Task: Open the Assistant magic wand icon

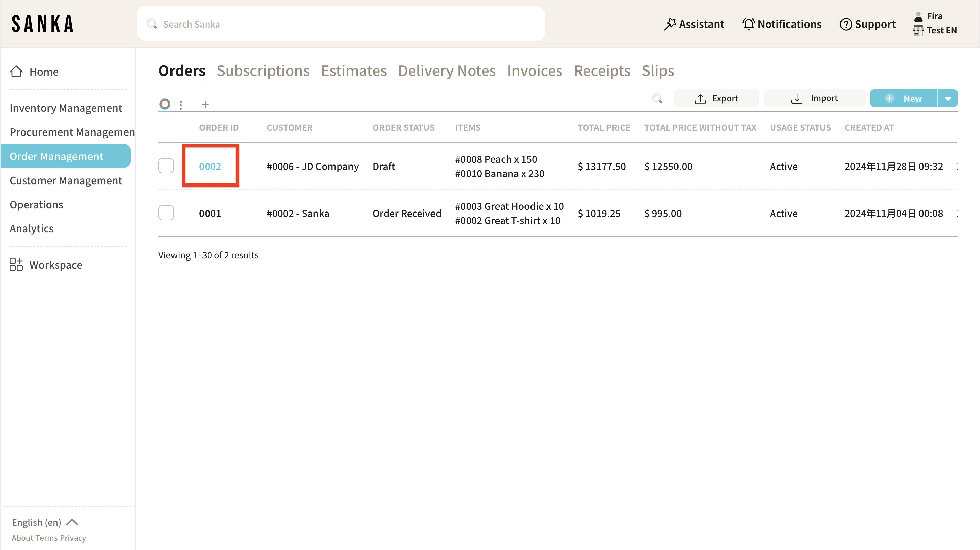Action: [670, 24]
